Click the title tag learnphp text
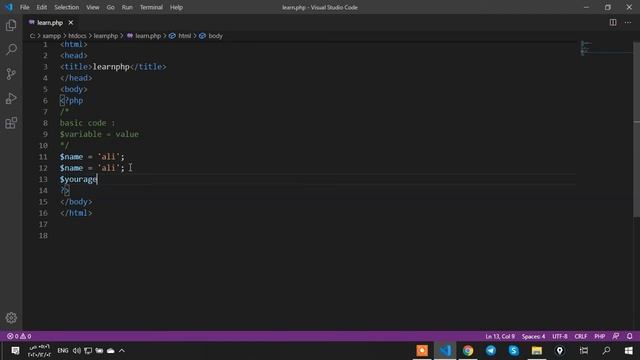Screen dimensions: 640x360 [111, 67]
